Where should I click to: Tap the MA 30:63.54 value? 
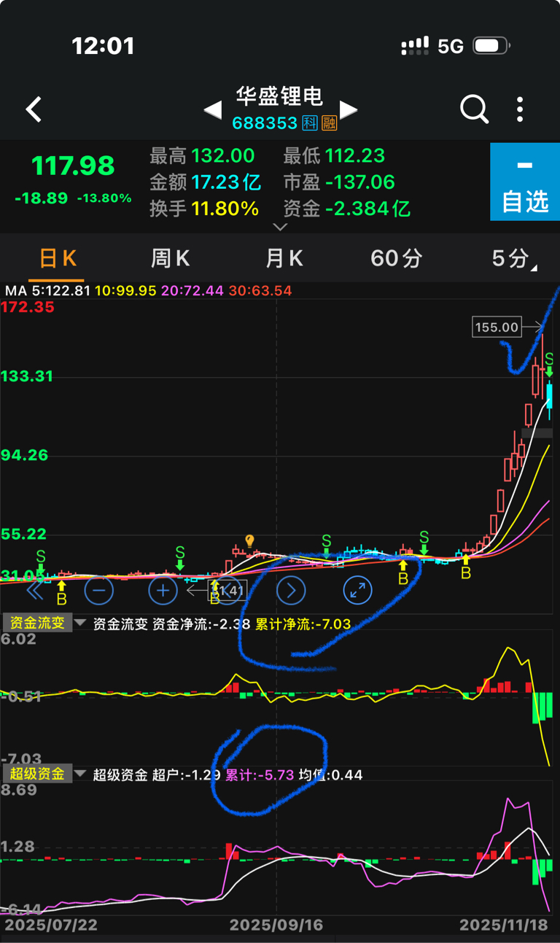tap(260, 290)
